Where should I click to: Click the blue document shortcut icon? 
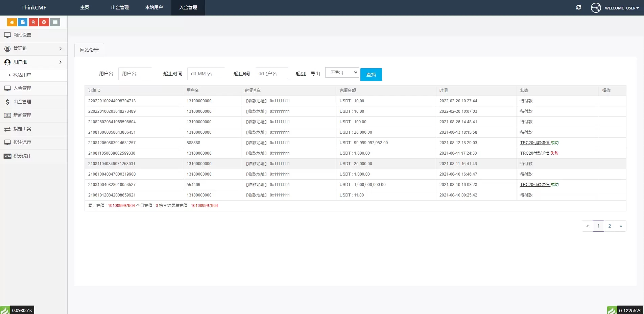pyautogui.click(x=23, y=22)
